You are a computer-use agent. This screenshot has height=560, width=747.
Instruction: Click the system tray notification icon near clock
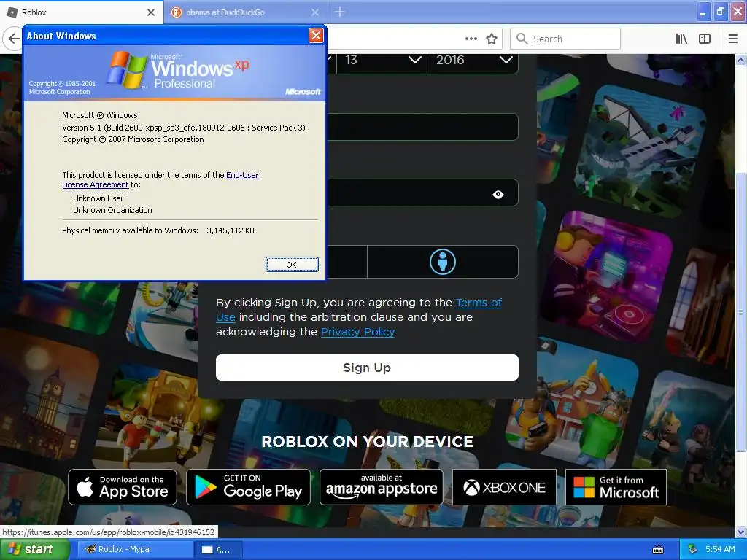click(x=693, y=550)
